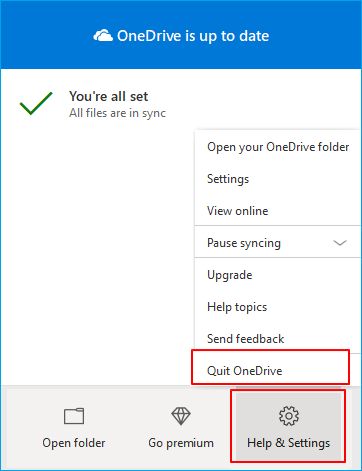Click the Open folder button label

[x=74, y=443]
